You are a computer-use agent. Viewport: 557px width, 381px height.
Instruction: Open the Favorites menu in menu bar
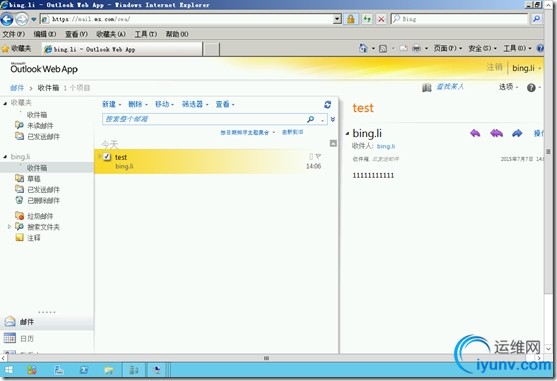coord(111,34)
